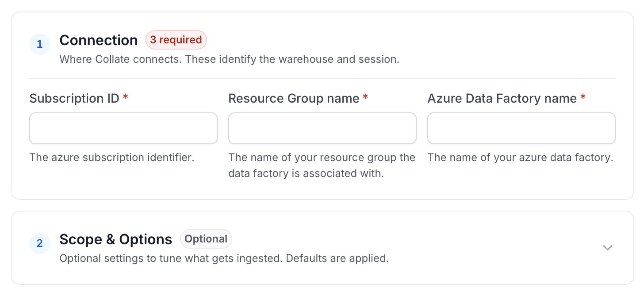Click the 'Azure Data Factory name' label

tap(502, 98)
